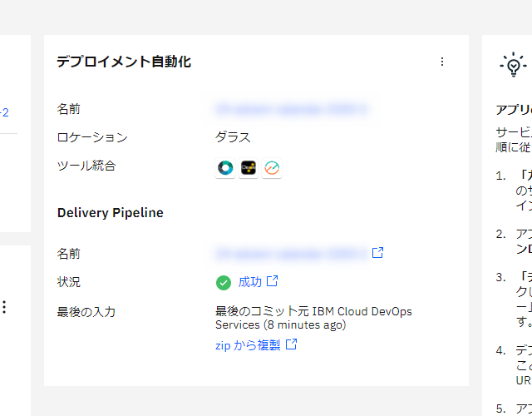Click the lightbulb tips icon
The width and height of the screenshot is (532, 416).
[x=513, y=64]
